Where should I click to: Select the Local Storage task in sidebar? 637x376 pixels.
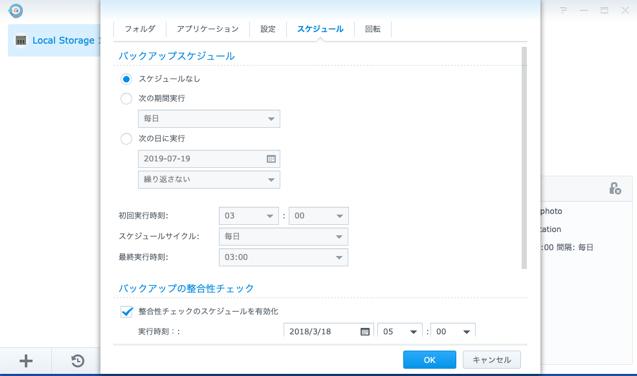point(54,40)
